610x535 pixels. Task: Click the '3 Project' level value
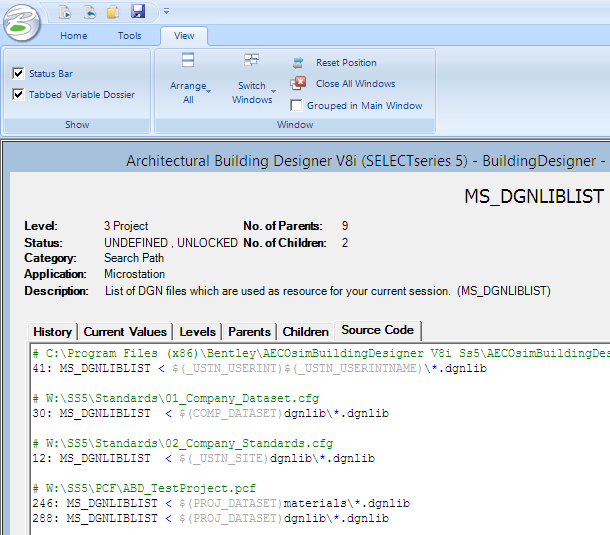(126, 226)
